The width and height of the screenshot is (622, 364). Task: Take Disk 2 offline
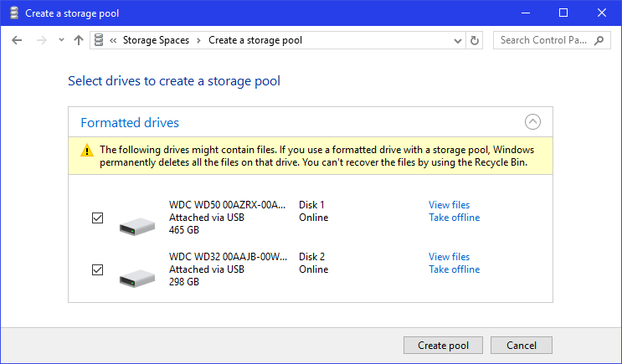click(x=455, y=269)
